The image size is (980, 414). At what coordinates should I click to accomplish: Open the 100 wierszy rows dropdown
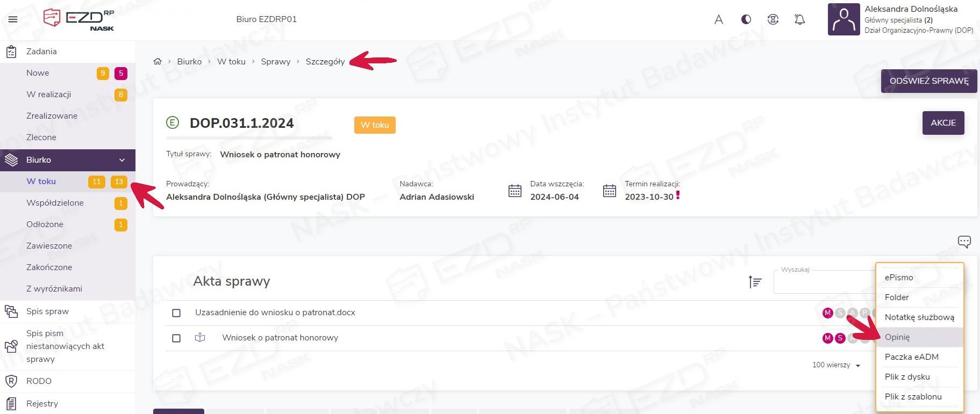(x=836, y=365)
